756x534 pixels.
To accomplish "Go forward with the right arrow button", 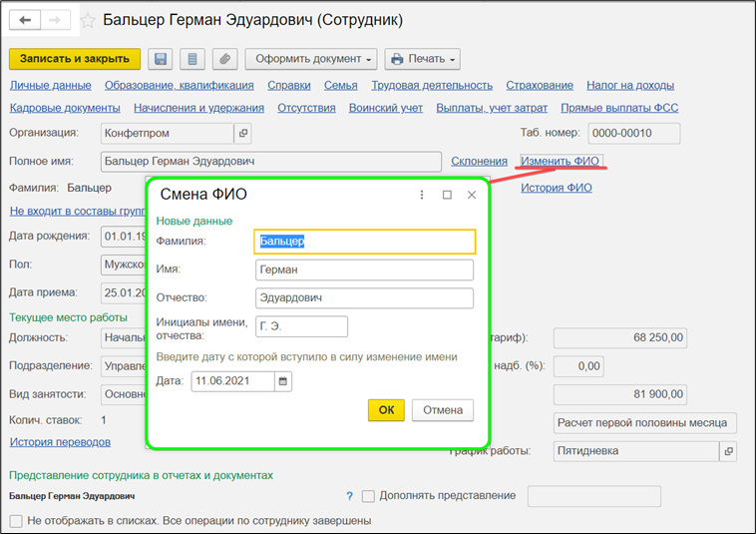I will pyautogui.click(x=55, y=20).
